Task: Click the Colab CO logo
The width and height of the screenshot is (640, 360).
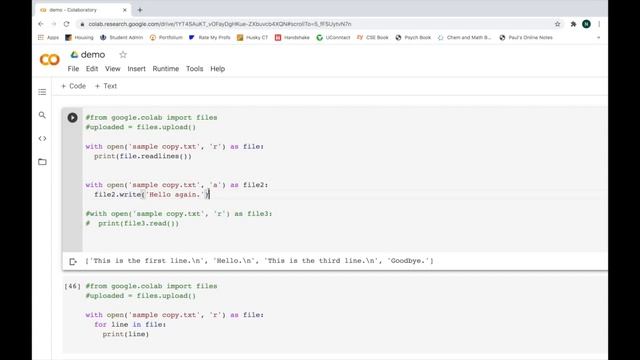Action: click(49, 60)
